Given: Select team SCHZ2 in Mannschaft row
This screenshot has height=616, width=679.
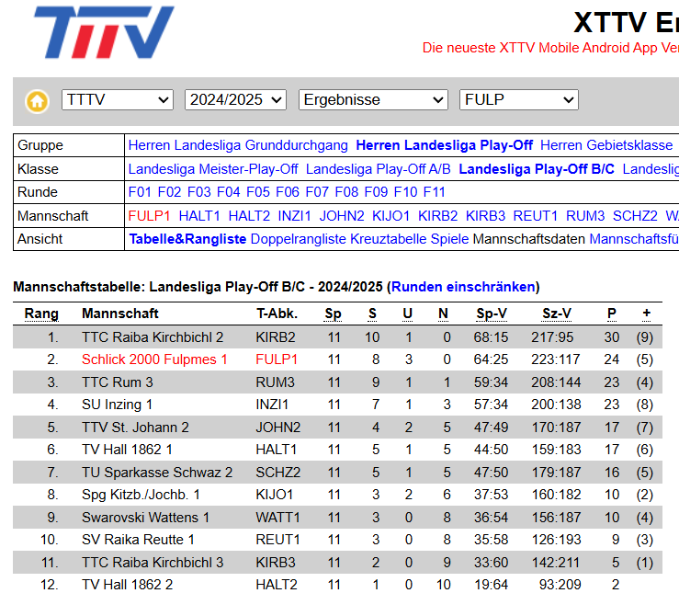Looking at the screenshot, I should (x=635, y=216).
